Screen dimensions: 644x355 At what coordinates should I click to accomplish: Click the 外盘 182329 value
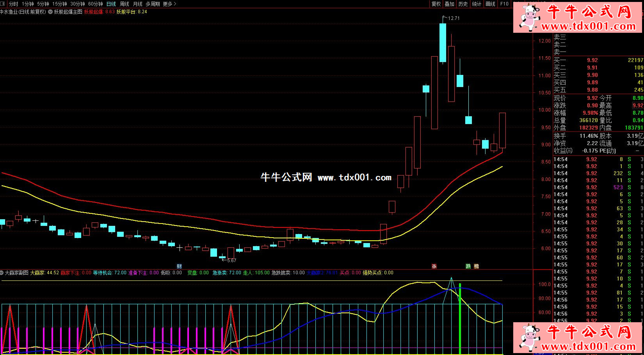pos(588,128)
